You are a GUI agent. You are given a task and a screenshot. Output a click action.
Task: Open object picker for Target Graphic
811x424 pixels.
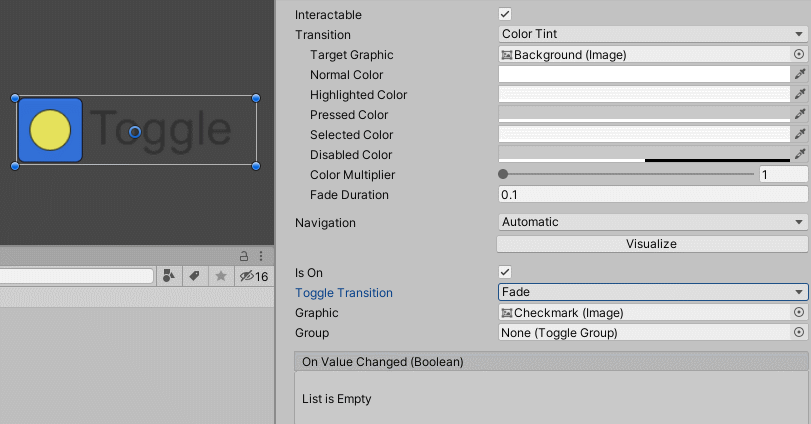[x=798, y=55]
